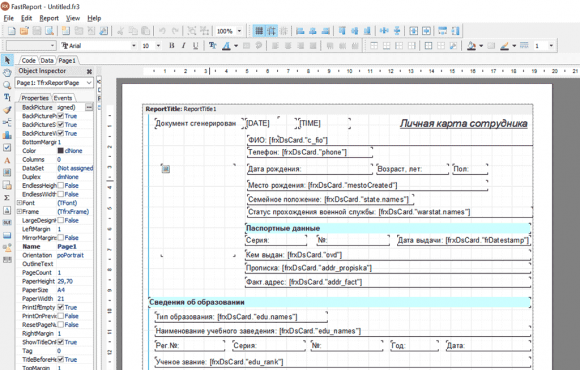
Task: Open the Report menu
Action: click(49, 18)
